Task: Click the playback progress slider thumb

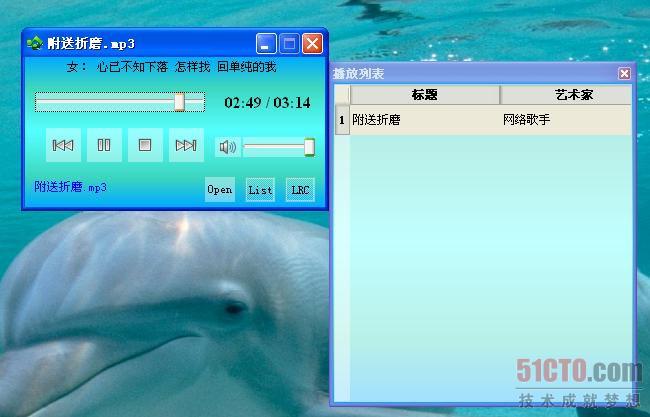Action: pyautogui.click(x=179, y=102)
